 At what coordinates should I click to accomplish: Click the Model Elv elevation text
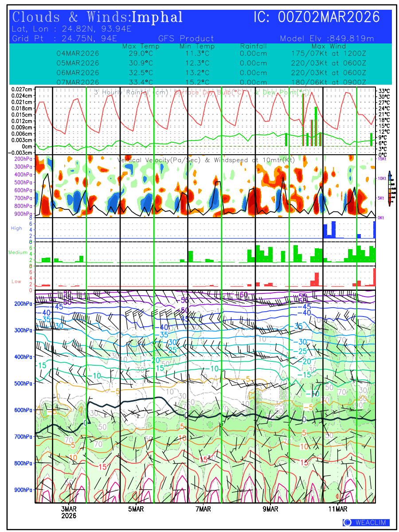pos(327,39)
